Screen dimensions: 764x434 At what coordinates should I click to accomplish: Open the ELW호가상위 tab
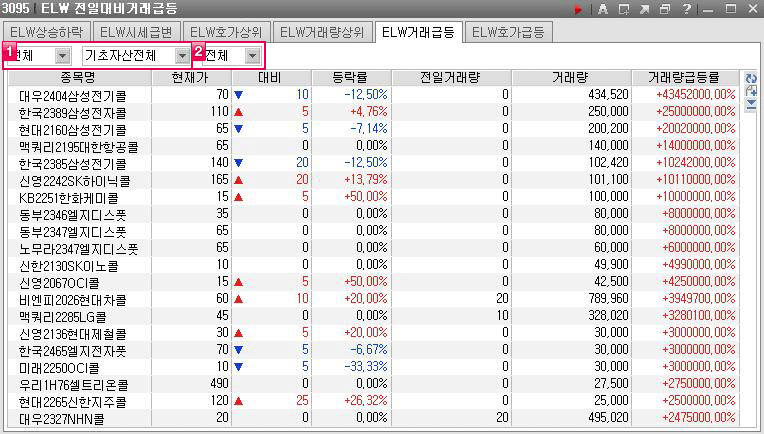click(226, 32)
